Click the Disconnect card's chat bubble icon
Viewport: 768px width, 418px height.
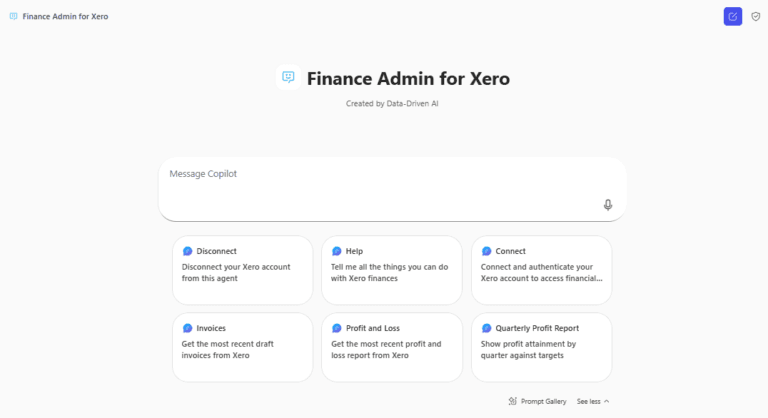click(187, 251)
